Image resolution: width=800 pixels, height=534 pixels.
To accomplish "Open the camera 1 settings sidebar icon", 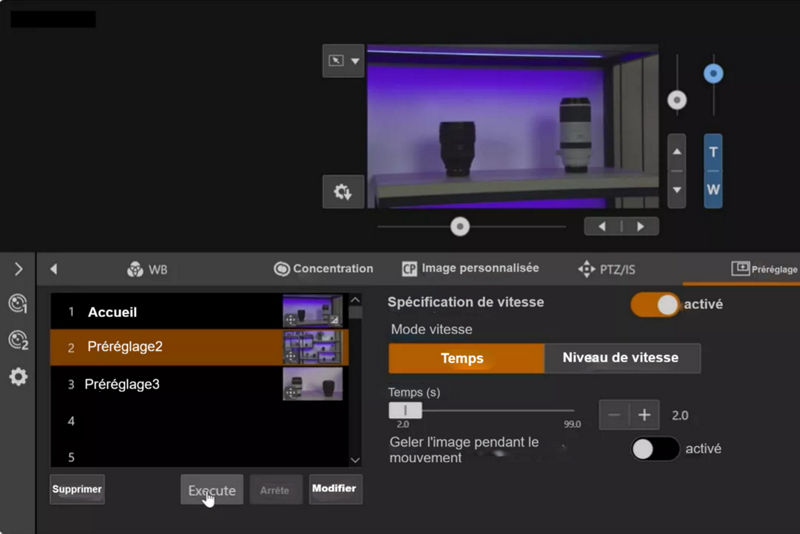I will coord(18,304).
